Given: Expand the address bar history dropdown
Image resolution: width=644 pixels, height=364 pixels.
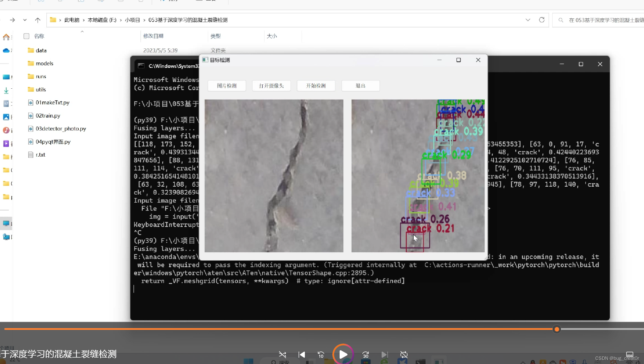Looking at the screenshot, I should click(528, 20).
